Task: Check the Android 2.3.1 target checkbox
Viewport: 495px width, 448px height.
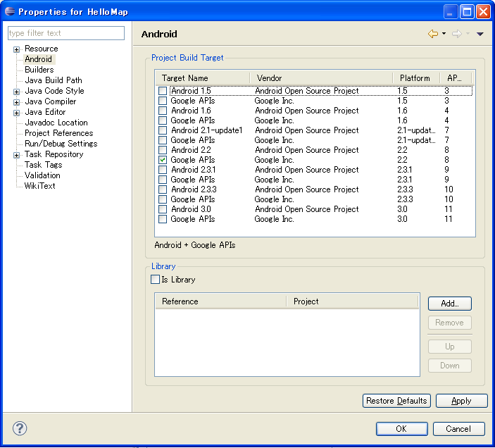Action: [163, 170]
